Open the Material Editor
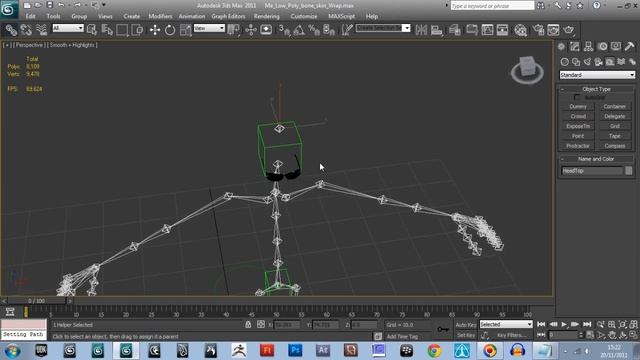This screenshot has width=640, height=360. pyautogui.click(x=520, y=30)
